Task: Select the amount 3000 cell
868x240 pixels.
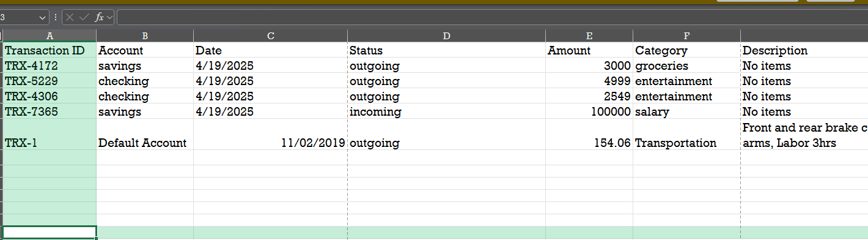Action: pyautogui.click(x=589, y=66)
